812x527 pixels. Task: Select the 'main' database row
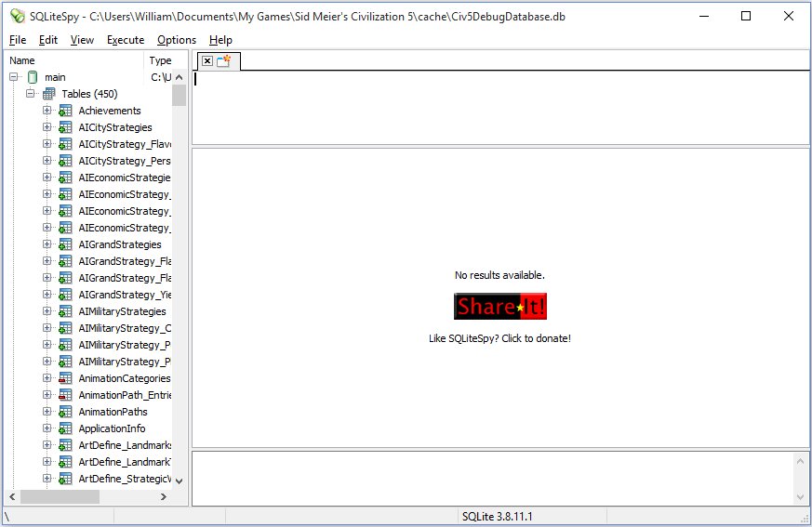(x=55, y=77)
